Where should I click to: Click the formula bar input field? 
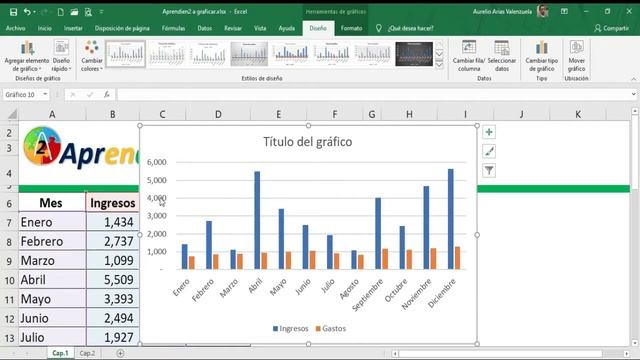click(373, 95)
